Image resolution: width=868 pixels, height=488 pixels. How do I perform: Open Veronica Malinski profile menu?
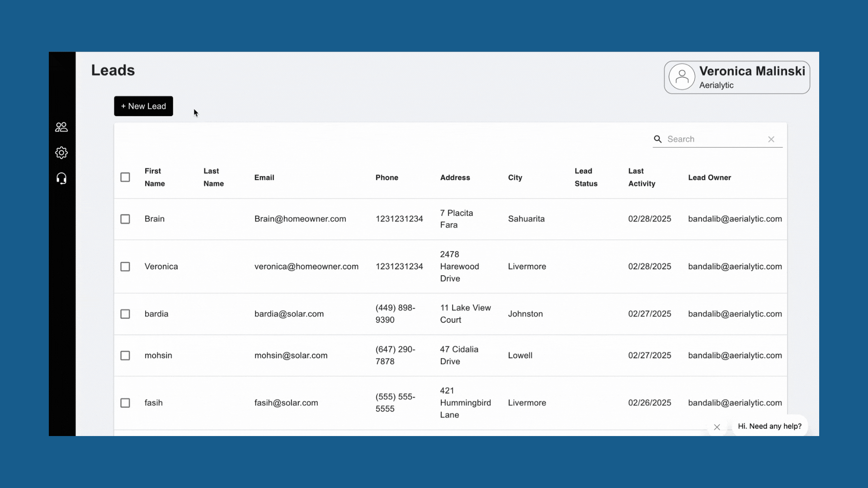737,77
